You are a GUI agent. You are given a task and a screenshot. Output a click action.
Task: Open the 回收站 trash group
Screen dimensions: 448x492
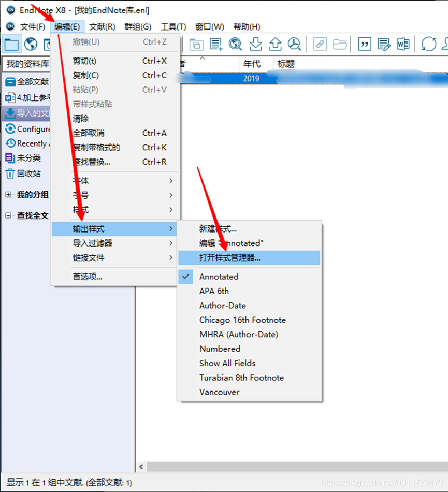[23, 173]
